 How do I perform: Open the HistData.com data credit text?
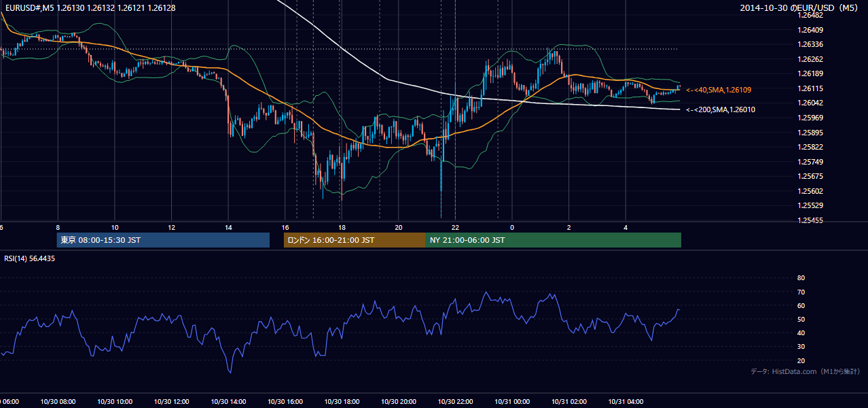(806, 371)
